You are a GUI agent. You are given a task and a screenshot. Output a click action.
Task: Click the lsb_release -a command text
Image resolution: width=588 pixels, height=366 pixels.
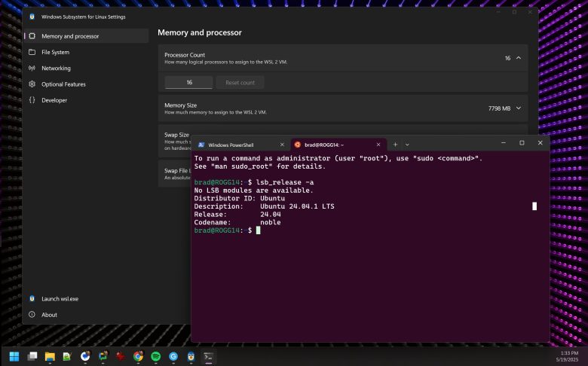pos(285,182)
